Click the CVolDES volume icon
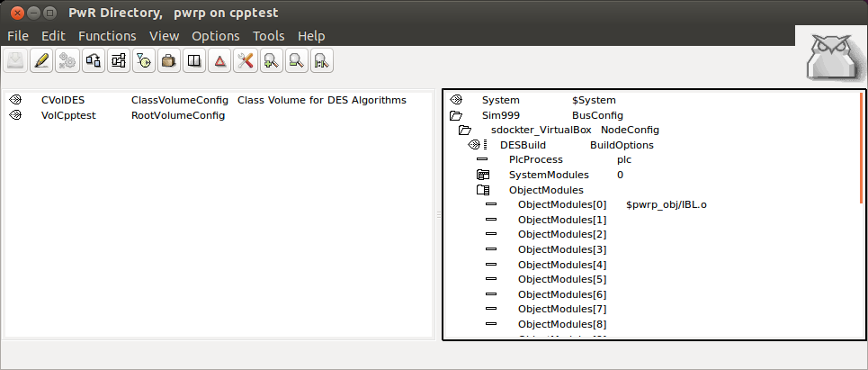Viewport: 868px width, 370px height. (15, 100)
